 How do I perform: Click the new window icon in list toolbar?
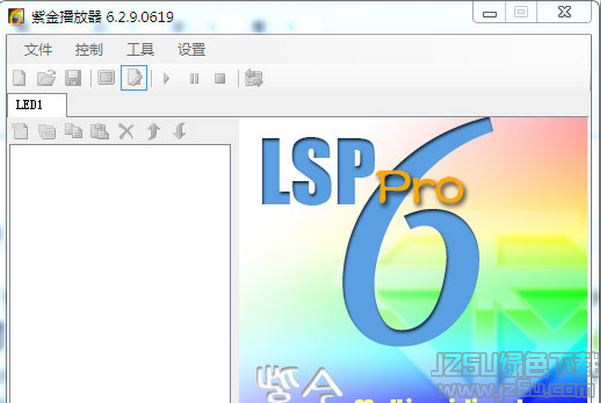(x=47, y=131)
